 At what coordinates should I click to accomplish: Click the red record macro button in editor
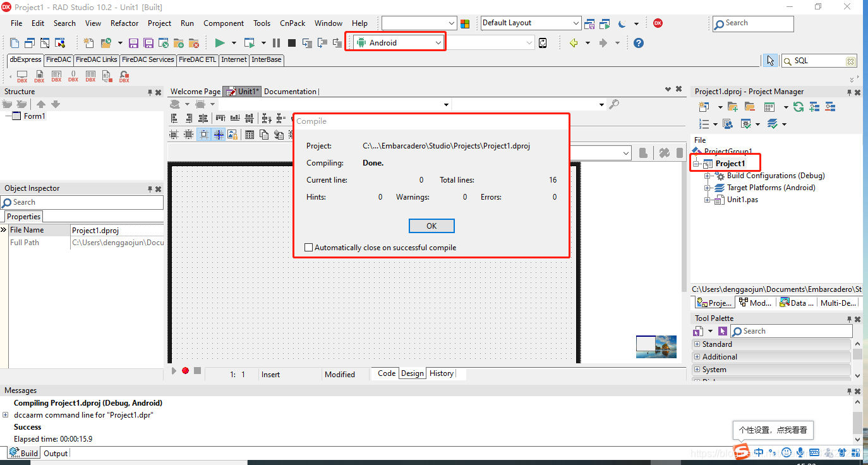click(x=186, y=371)
